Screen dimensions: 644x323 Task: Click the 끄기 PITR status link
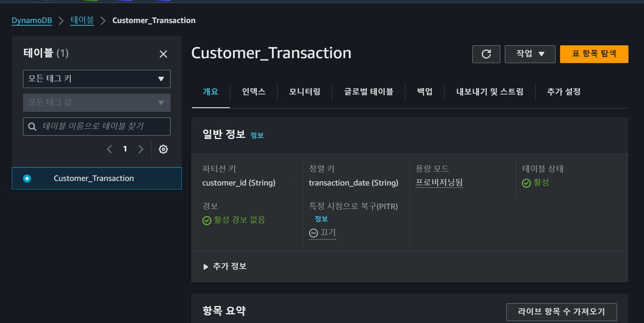pyautogui.click(x=328, y=233)
